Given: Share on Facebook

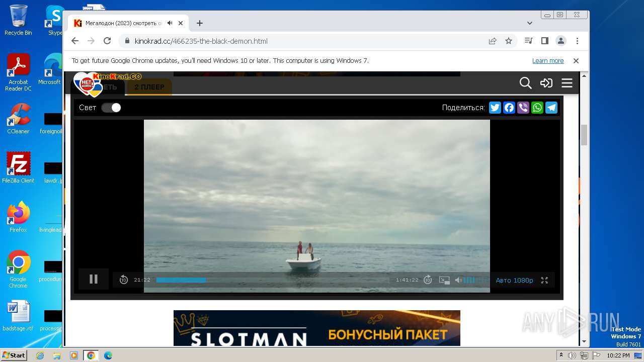Looking at the screenshot, I should (509, 108).
